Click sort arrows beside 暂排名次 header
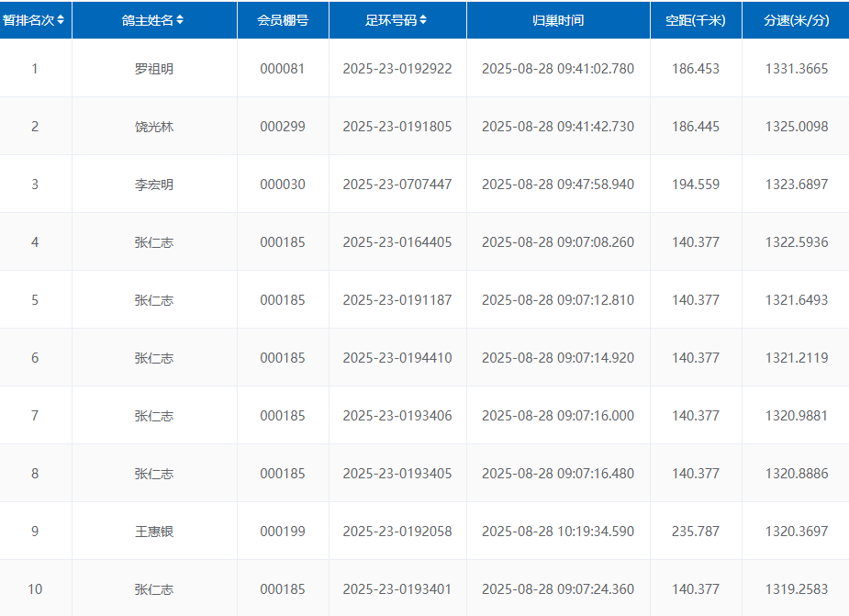 coord(61,20)
